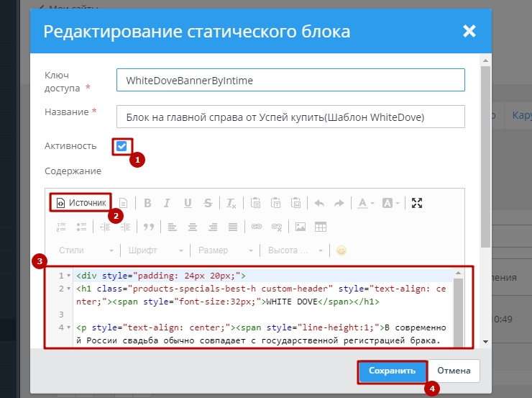This screenshot has height=398, width=532.
Task: Click the blockquote icon
Action: [x=149, y=227]
